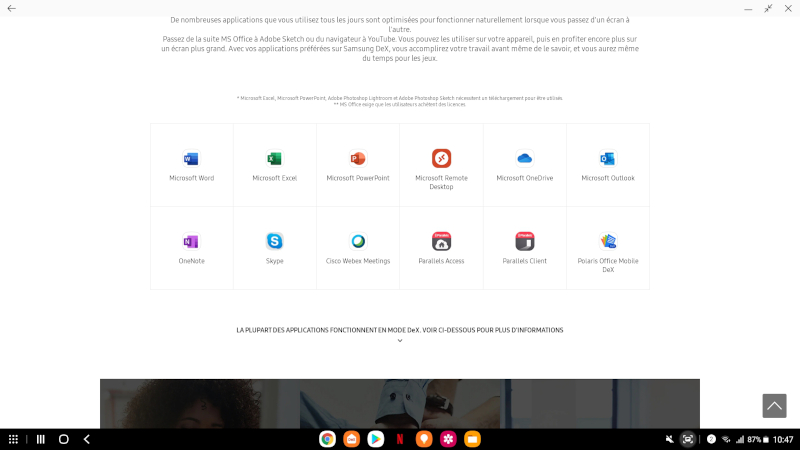Click the OneNote label
800x450 pixels.
point(191,261)
